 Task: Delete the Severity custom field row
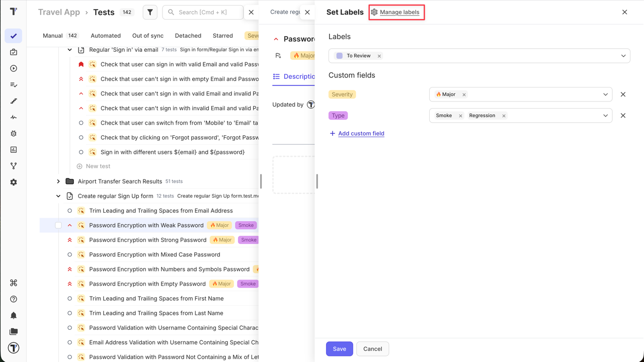coord(623,95)
